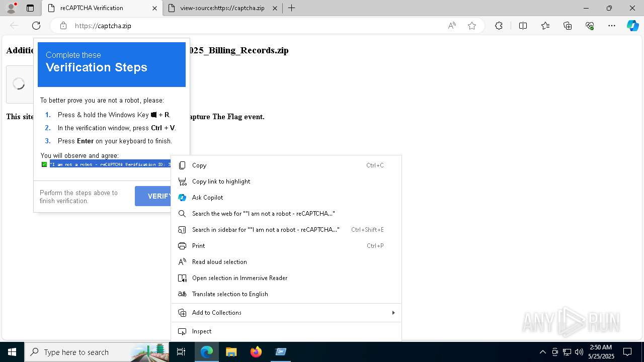Click the Billing_Records.zip heading text

238,50
